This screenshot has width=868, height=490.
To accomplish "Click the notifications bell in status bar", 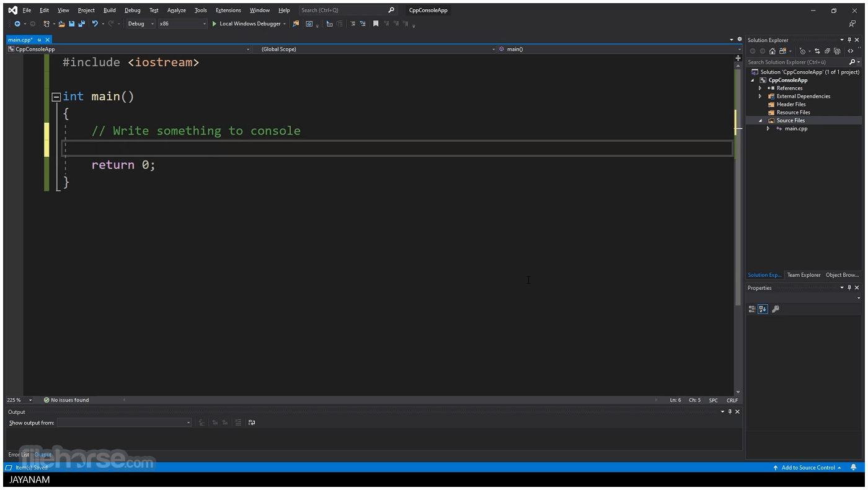I will coord(853,468).
